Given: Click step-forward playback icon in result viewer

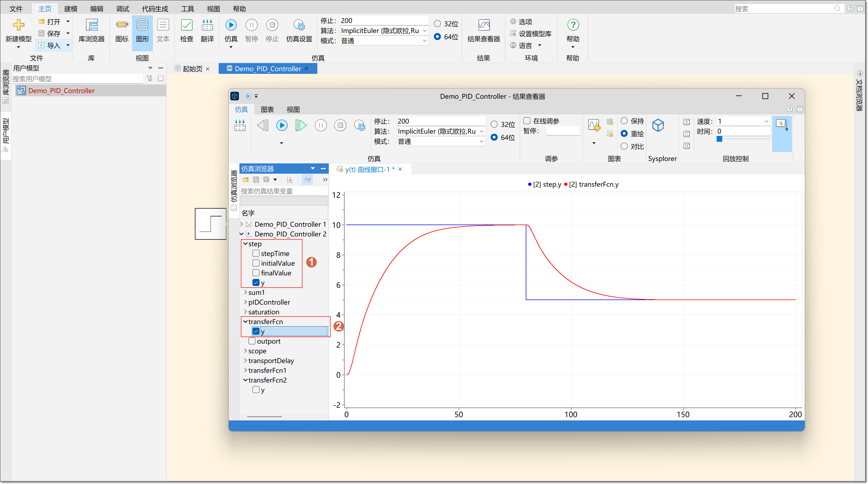Looking at the screenshot, I should (x=301, y=126).
